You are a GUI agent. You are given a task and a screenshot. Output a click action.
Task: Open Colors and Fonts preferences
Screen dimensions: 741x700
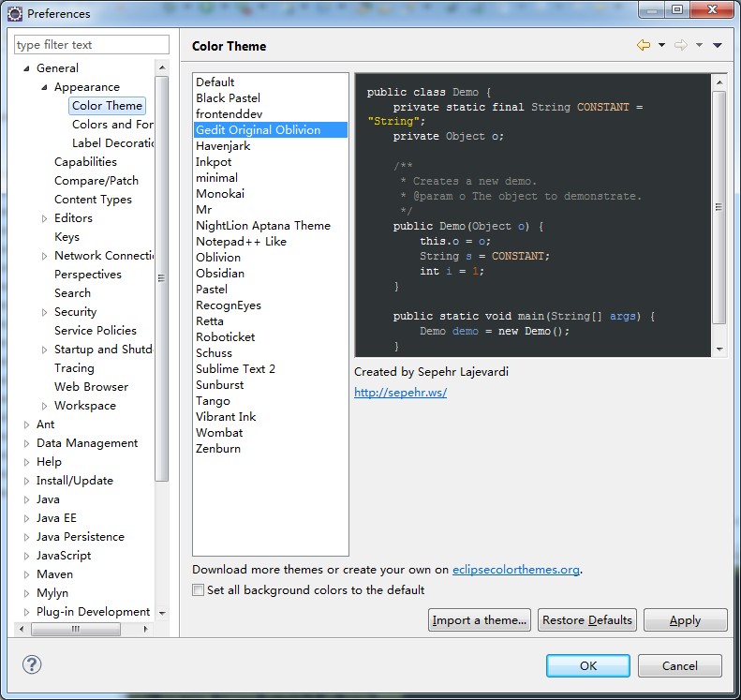click(112, 125)
